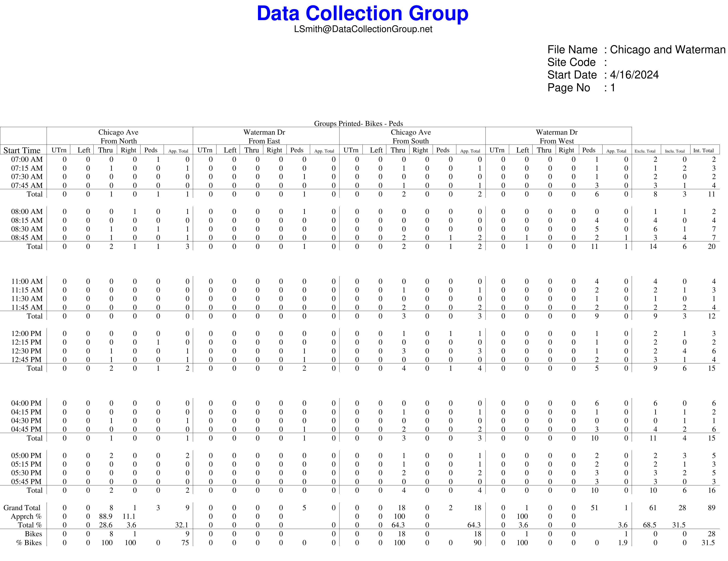Image resolution: width=728 pixels, height=561 pixels.
Task: Click the "Total %" row label
Action: [30, 525]
